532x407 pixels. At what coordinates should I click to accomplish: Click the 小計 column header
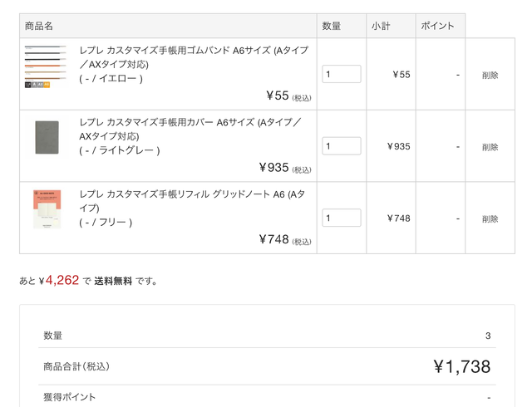click(x=381, y=26)
